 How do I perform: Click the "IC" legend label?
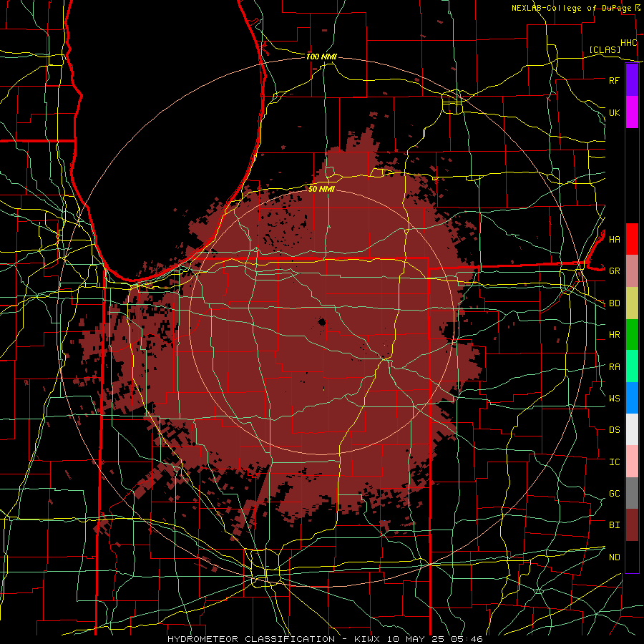614,462
